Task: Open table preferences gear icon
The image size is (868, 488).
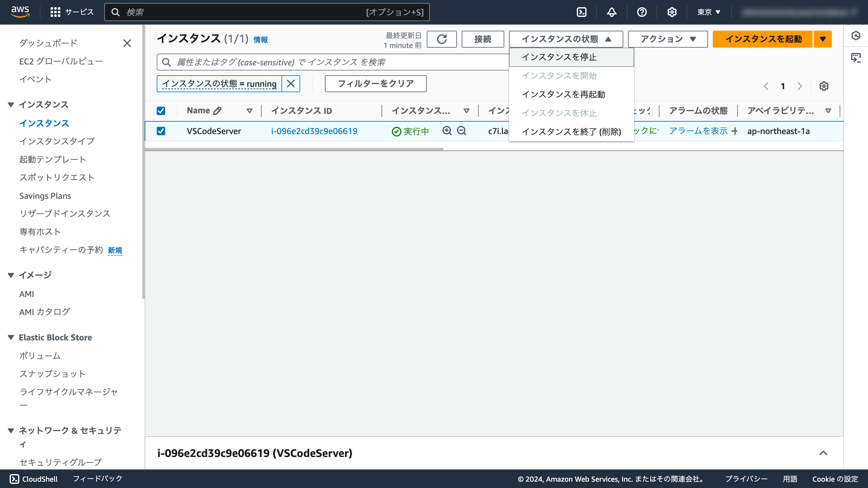Action: tap(823, 86)
